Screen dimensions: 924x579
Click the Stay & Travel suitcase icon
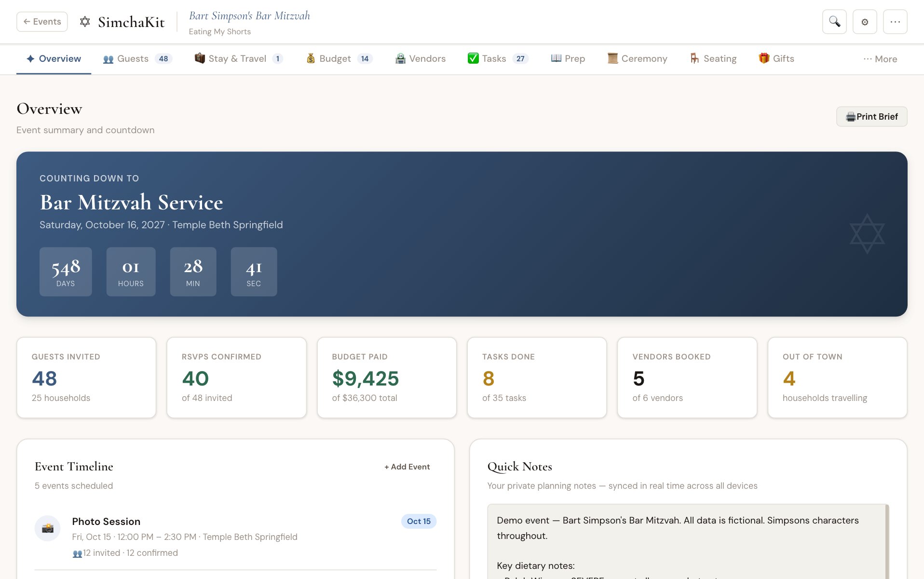[x=200, y=58]
